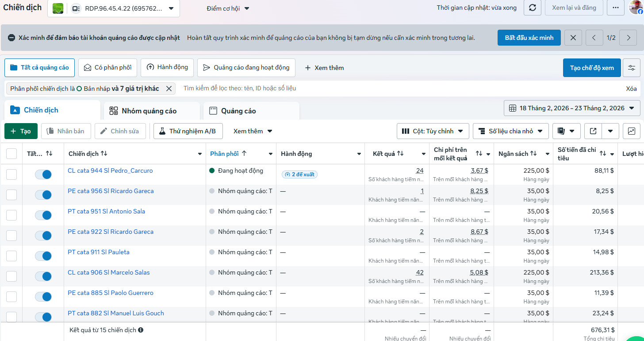This screenshot has width=644, height=341.
Task: Toggle PE cata 956 Sl Ricardo Gareca switch
Action: click(43, 195)
